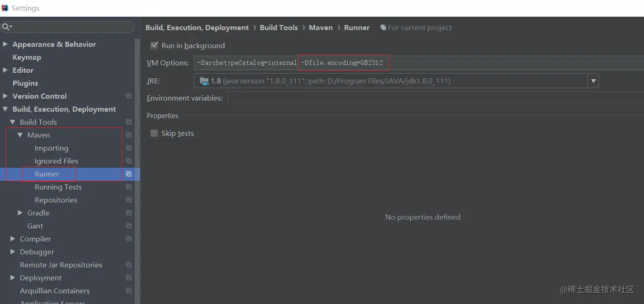Click the IntelliJ icon in Settings title bar
The height and width of the screenshot is (304, 644).
click(x=5, y=8)
